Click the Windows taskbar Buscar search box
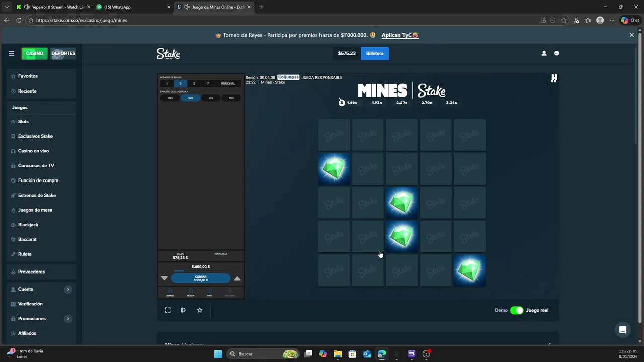644x362 pixels. (264, 354)
